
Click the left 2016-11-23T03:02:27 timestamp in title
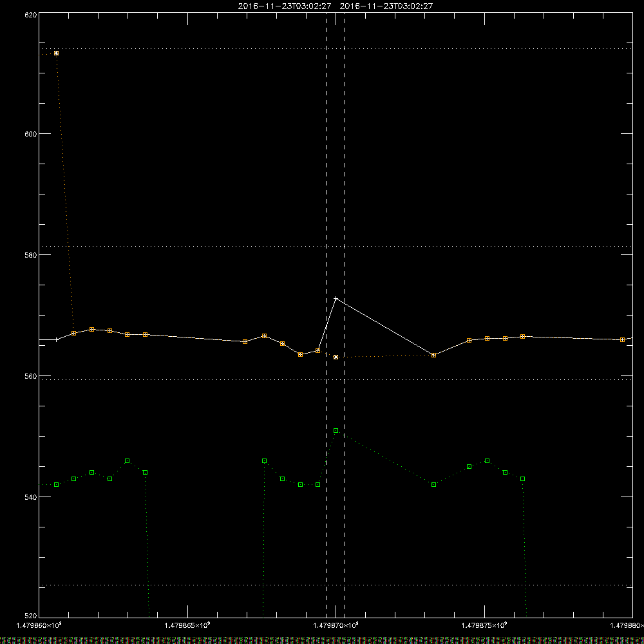coord(285,6)
